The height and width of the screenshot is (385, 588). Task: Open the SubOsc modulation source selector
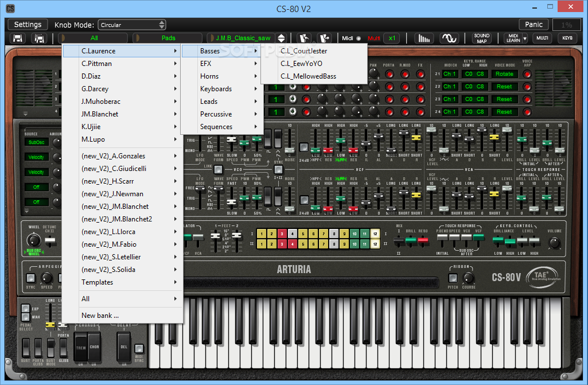coord(36,142)
